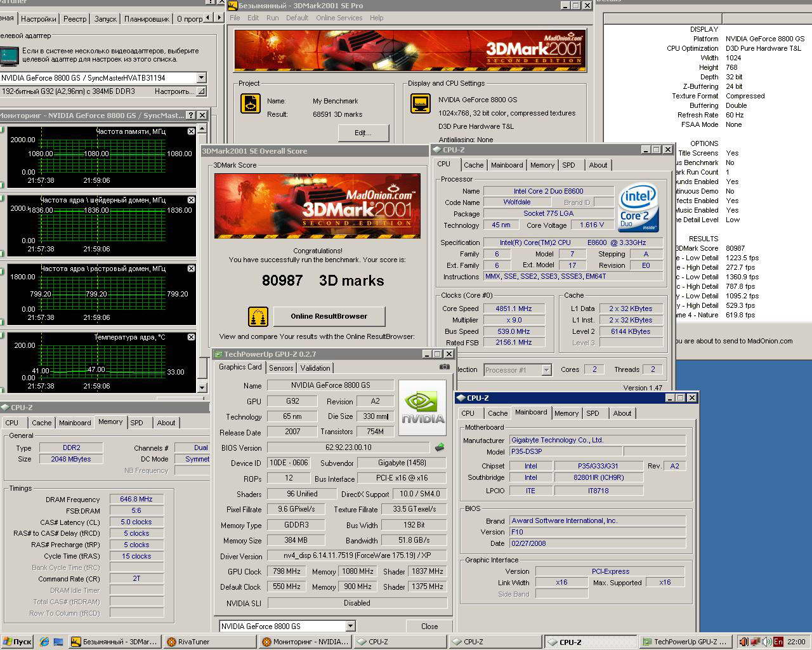
Task: Open the GPU-Z graphics card selection dropdown
Action: pyautogui.click(x=350, y=626)
